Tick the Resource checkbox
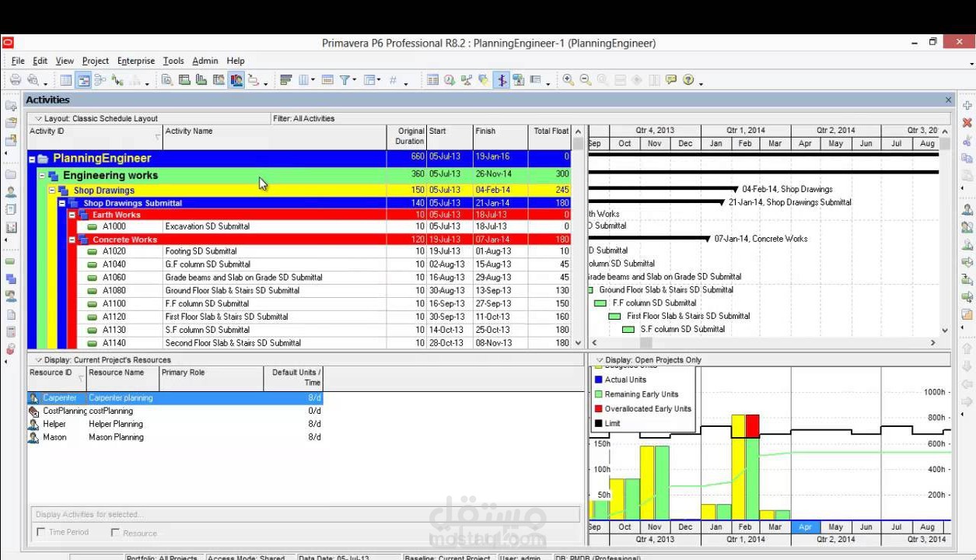 pyautogui.click(x=115, y=533)
